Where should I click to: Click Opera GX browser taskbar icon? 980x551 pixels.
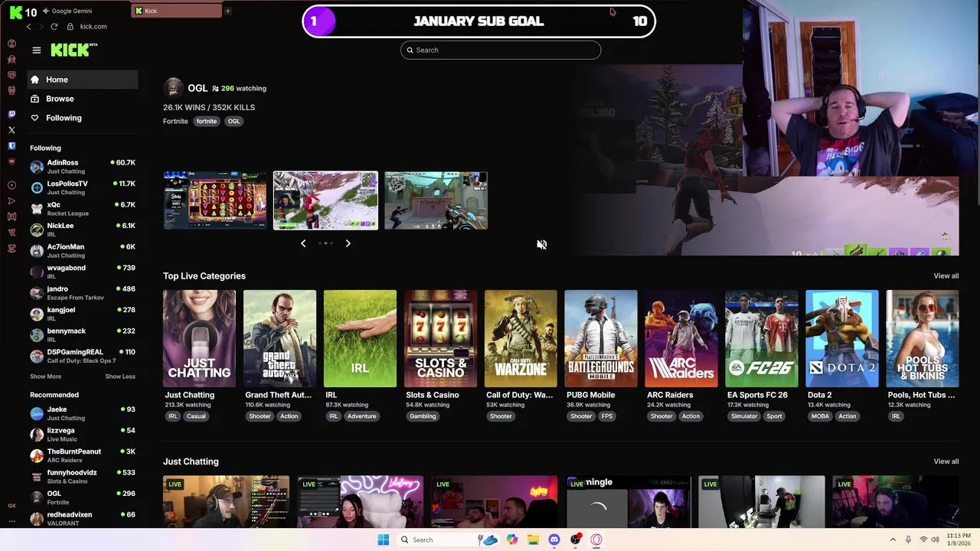tap(596, 540)
